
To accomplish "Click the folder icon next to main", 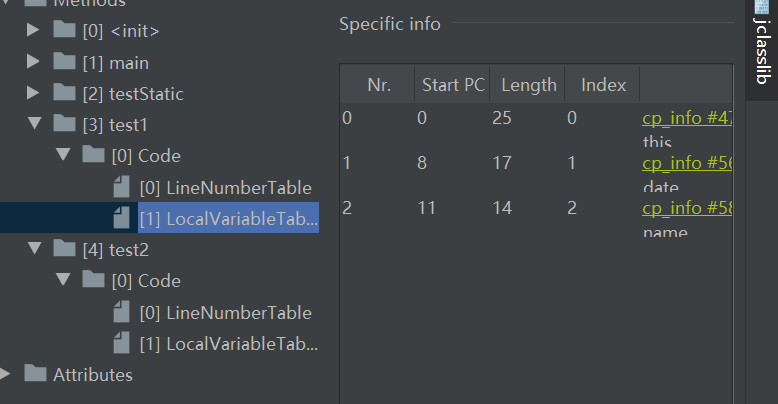I will (64, 62).
